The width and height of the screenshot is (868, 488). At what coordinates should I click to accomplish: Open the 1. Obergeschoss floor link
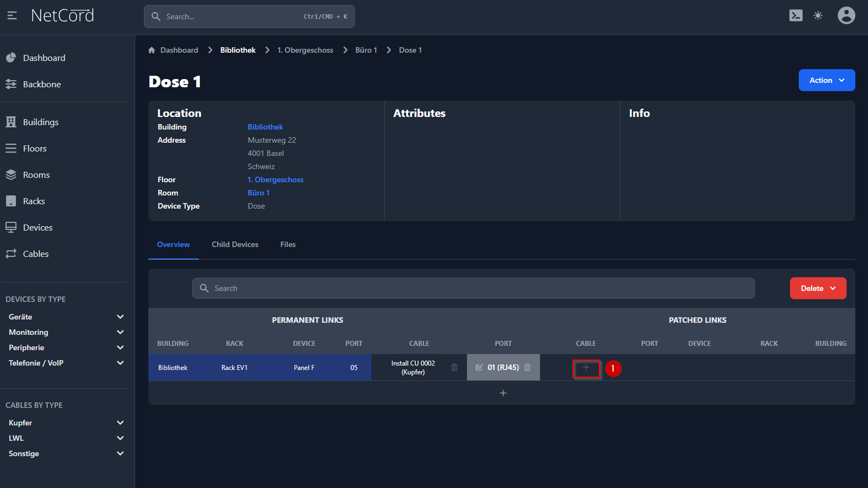[275, 180]
